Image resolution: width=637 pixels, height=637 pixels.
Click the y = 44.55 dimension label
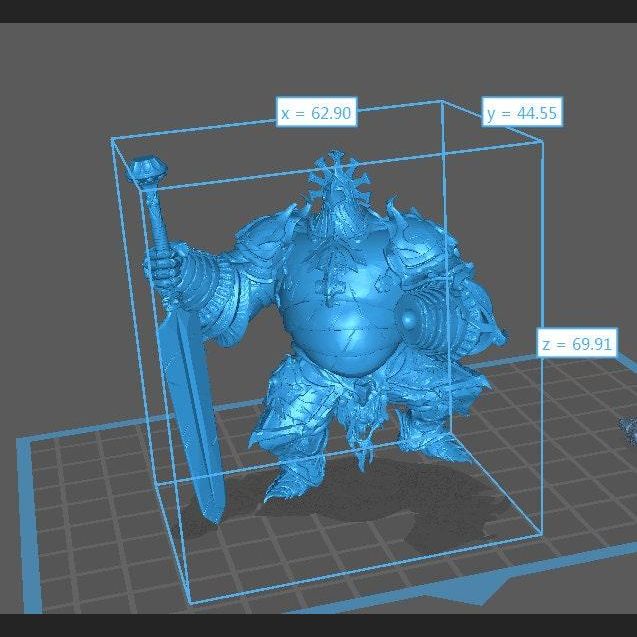522,112
